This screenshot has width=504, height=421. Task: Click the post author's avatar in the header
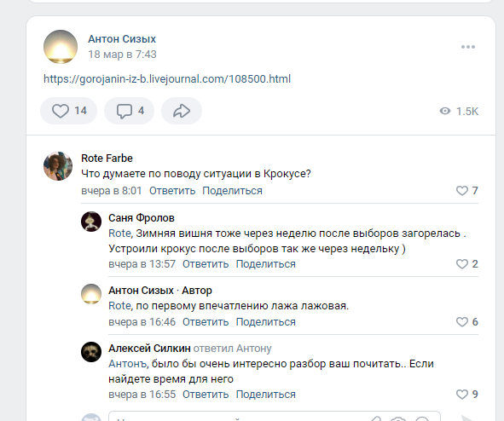[x=61, y=47]
